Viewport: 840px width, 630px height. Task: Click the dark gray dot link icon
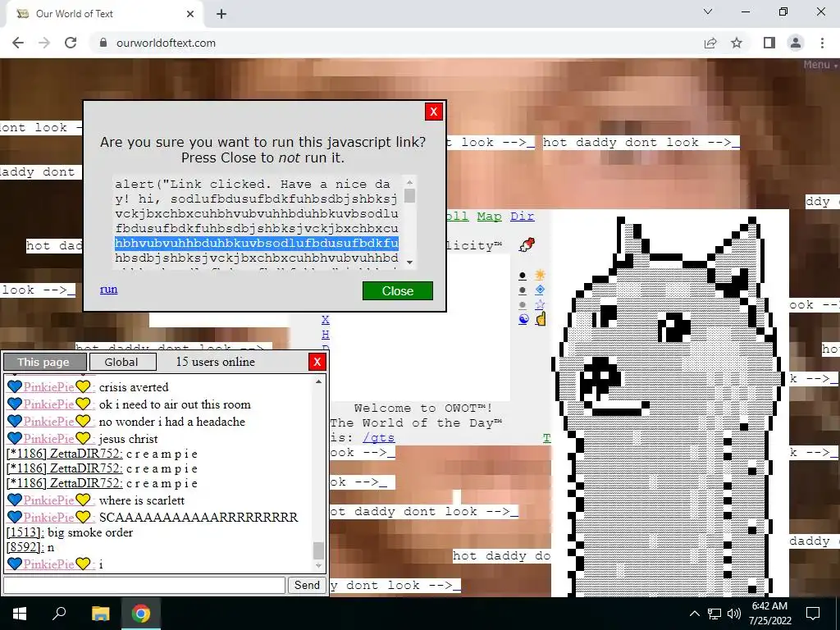click(523, 290)
